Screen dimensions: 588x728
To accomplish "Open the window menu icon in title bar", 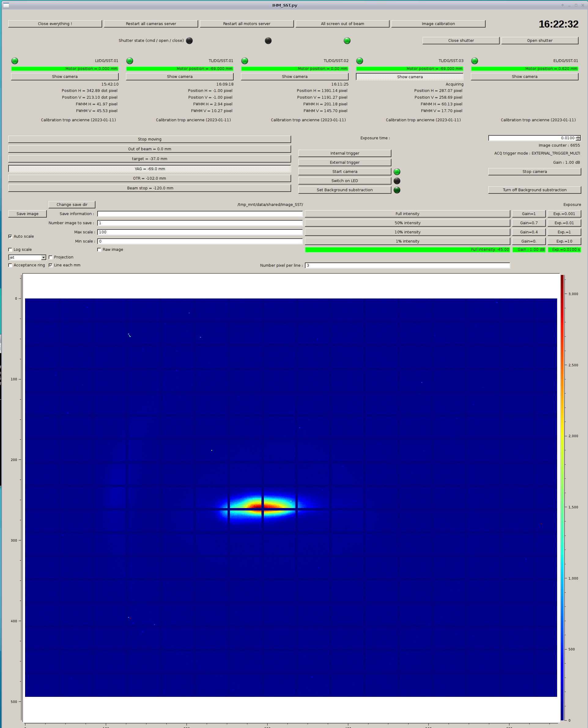I will coord(6,5).
